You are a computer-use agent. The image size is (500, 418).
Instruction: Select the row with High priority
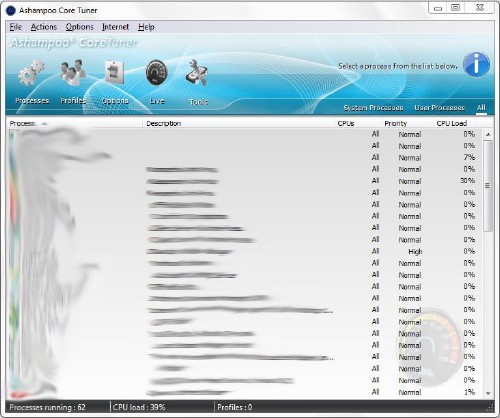245,252
